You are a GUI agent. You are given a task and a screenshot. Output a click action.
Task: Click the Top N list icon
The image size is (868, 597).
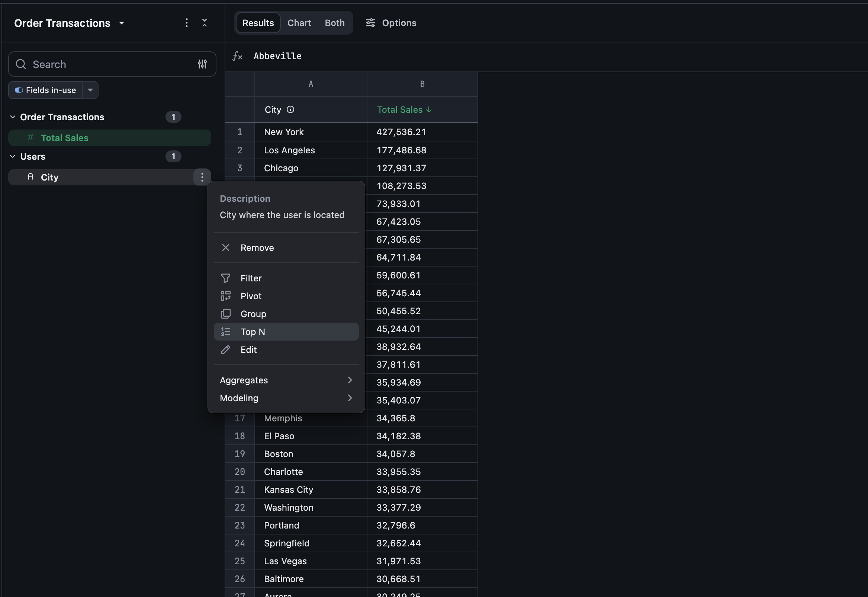point(226,332)
